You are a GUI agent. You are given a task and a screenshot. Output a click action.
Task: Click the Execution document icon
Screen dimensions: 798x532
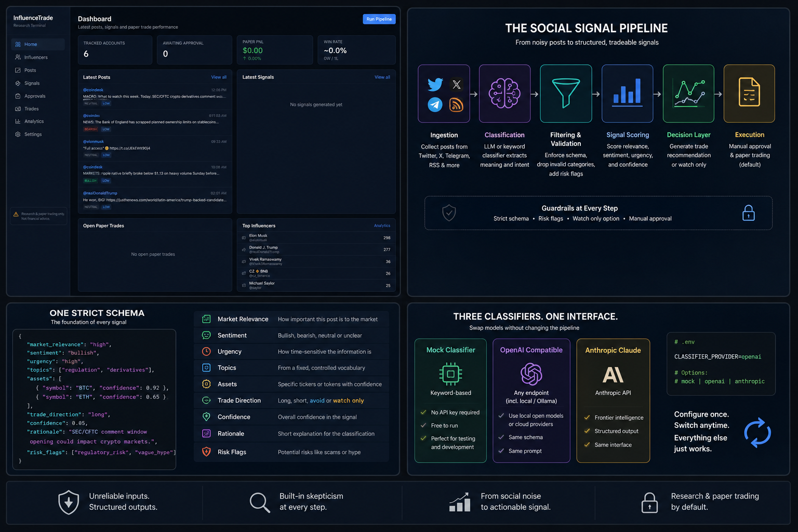click(749, 92)
